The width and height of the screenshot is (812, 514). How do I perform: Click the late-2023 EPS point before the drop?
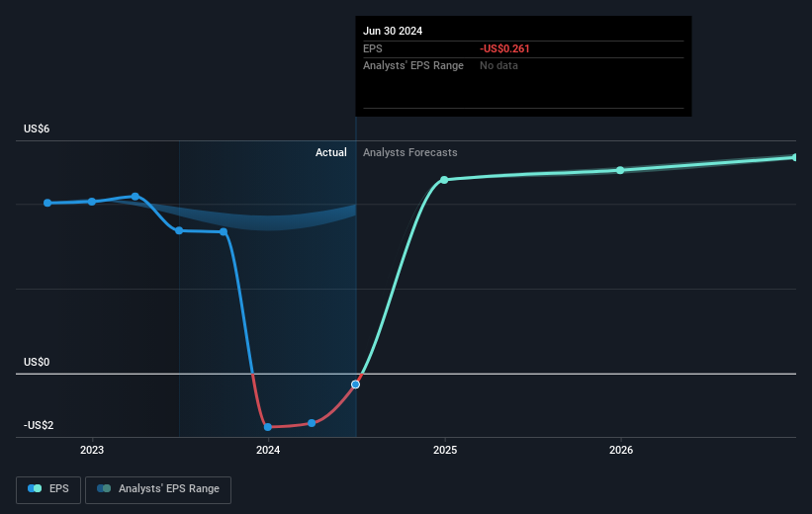(224, 231)
